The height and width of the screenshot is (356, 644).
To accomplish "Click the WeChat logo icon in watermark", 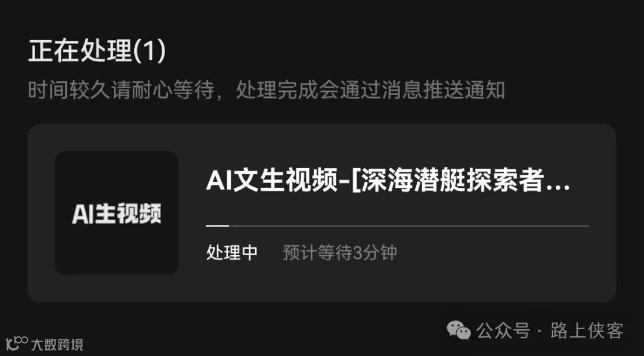I will coord(459,330).
